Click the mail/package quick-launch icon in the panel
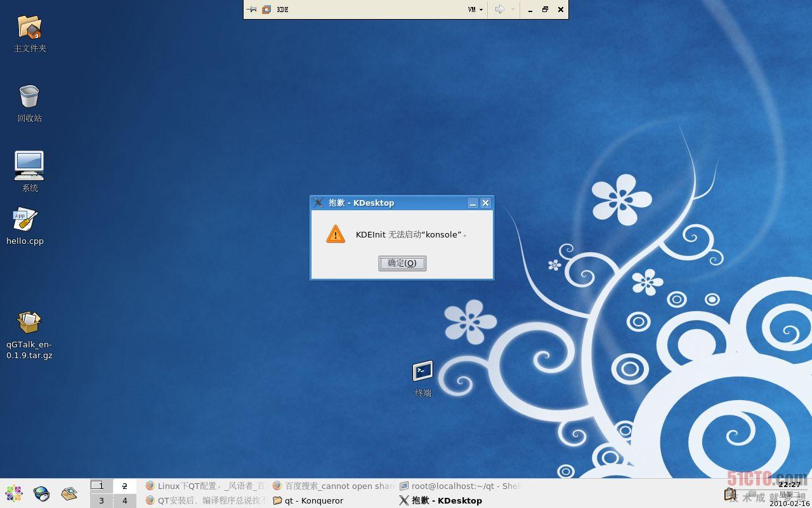This screenshot has height=508, width=812. point(69,493)
